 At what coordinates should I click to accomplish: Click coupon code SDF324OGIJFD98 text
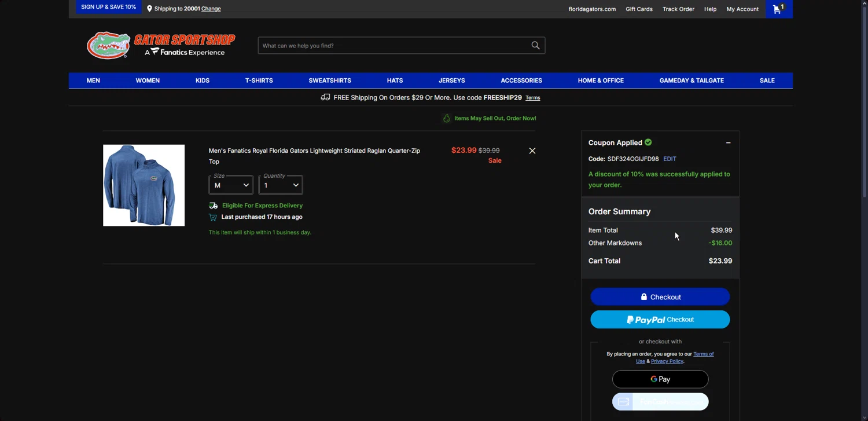click(x=633, y=159)
